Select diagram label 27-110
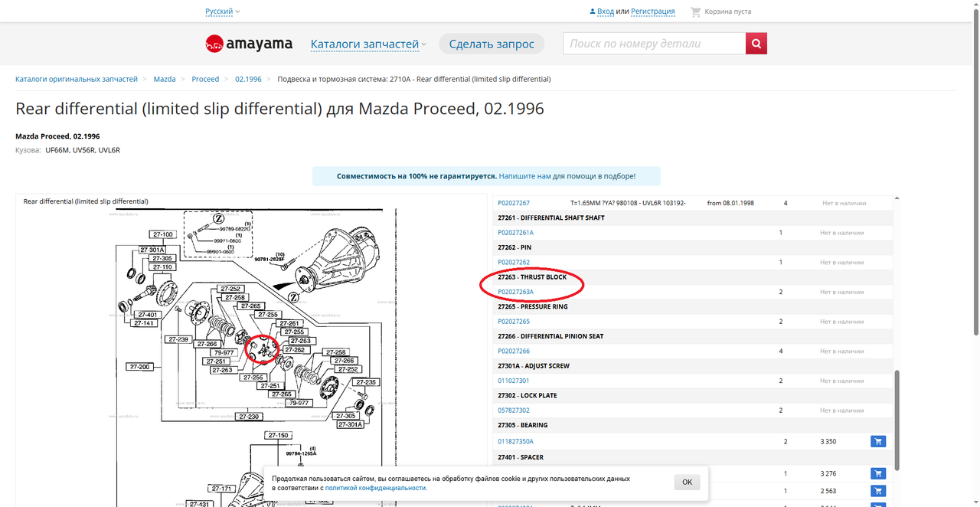This screenshot has width=980, height=507. [165, 267]
